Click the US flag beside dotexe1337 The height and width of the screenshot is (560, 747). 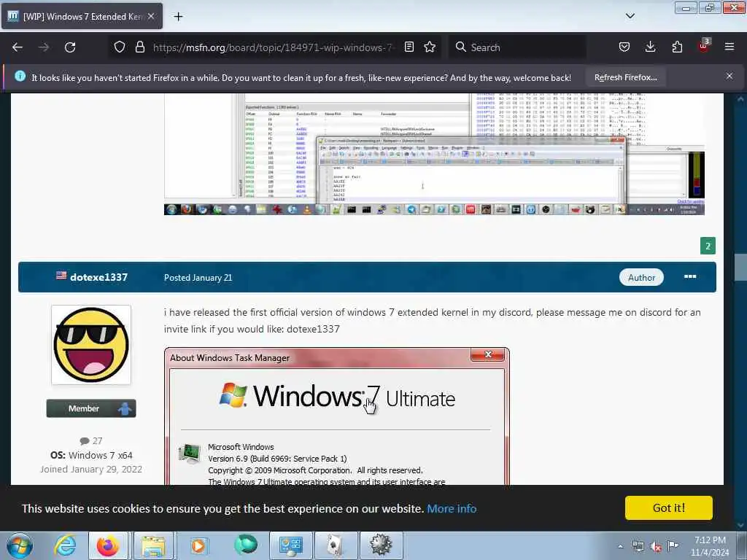pyautogui.click(x=61, y=275)
